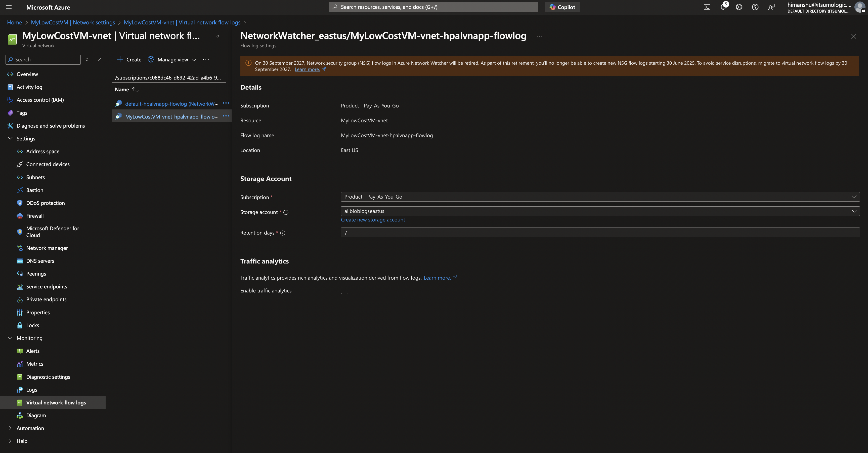The width and height of the screenshot is (868, 453).
Task: Open Firewall settings
Action: coord(35,215)
